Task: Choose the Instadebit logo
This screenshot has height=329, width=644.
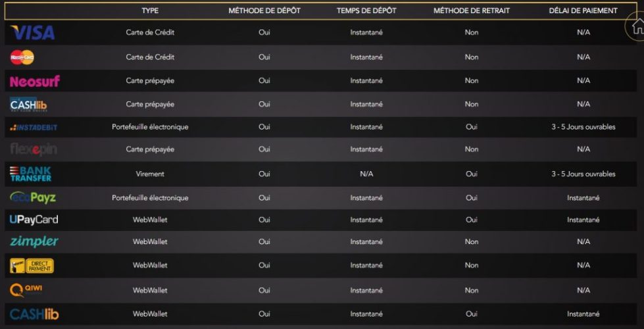Action: click(34, 128)
